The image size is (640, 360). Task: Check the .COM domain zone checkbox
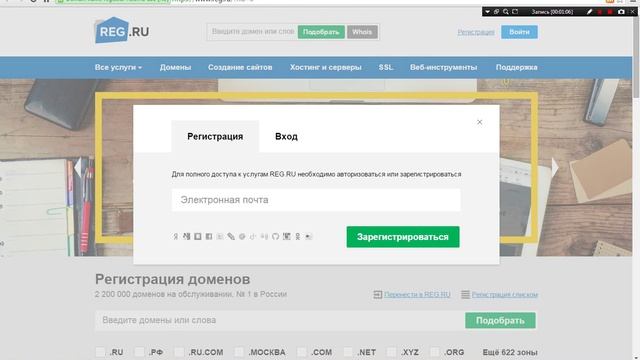(x=302, y=352)
